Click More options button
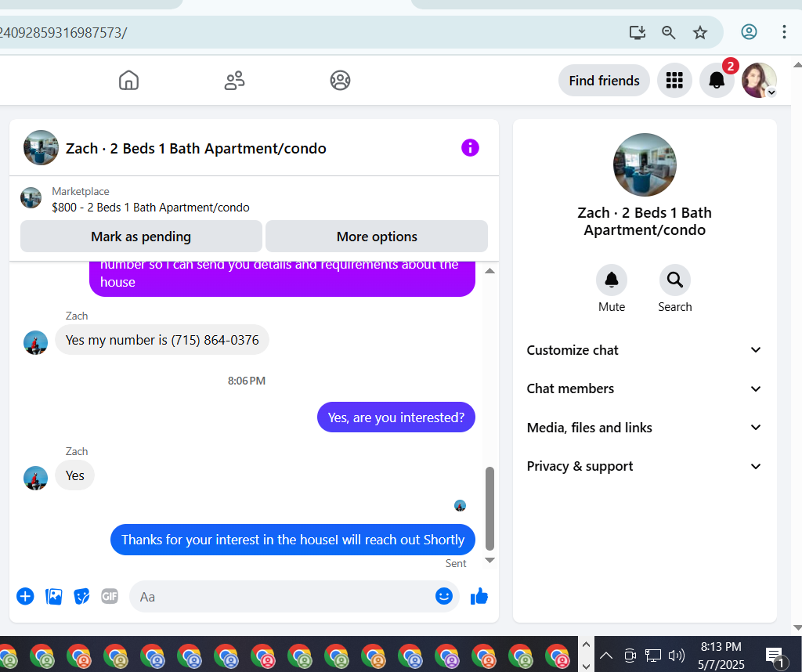This screenshot has height=672, width=802. 377,237
